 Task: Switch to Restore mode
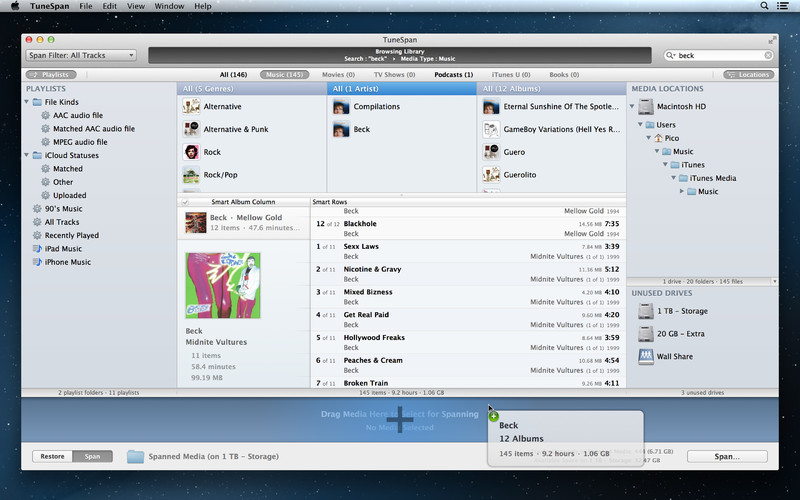[53, 456]
